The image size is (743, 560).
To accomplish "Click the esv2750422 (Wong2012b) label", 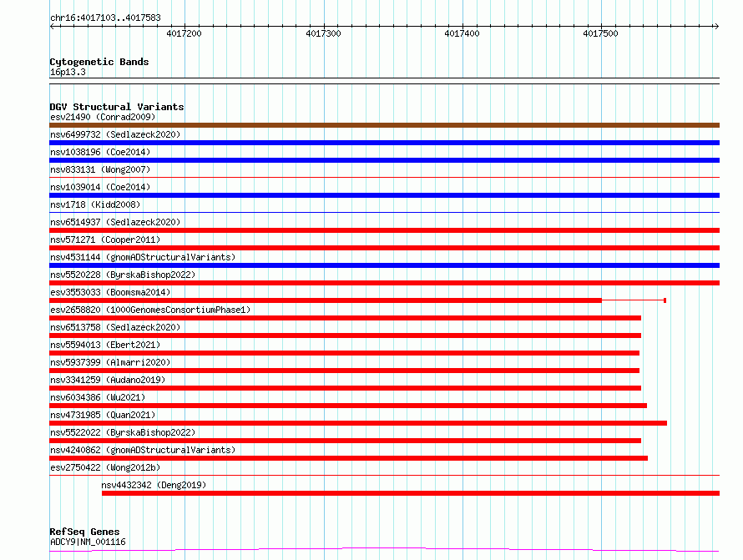I will coord(105,467).
